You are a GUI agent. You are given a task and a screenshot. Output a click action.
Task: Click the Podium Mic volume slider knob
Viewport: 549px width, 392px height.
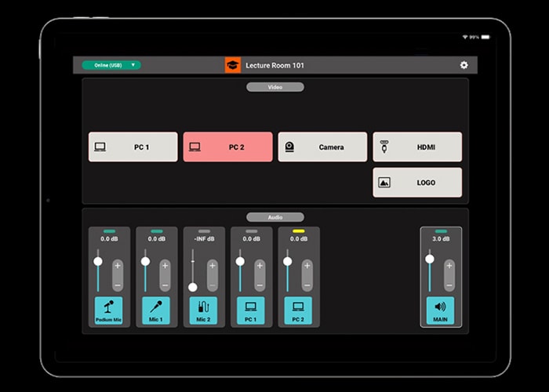[x=98, y=261]
